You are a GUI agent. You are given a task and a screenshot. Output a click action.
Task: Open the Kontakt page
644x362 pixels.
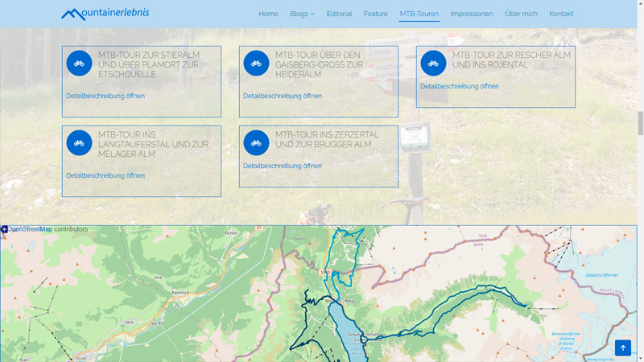click(561, 14)
